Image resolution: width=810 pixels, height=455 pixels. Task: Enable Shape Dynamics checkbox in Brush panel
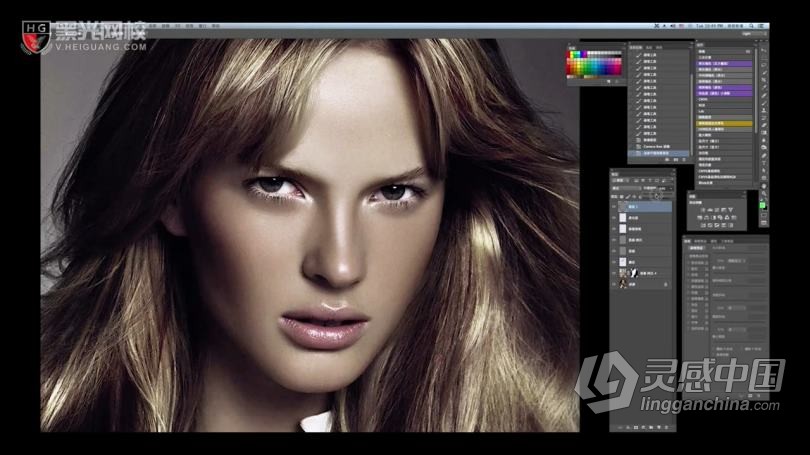coord(689,263)
